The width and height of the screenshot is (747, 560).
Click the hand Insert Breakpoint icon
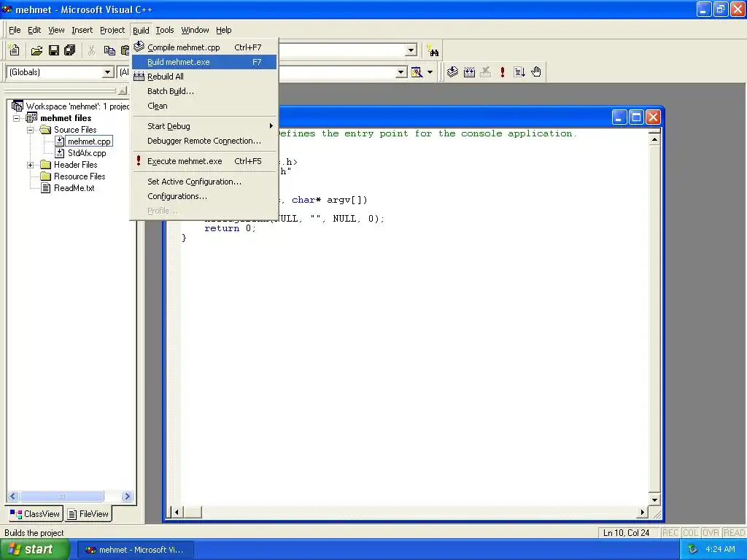[536, 72]
